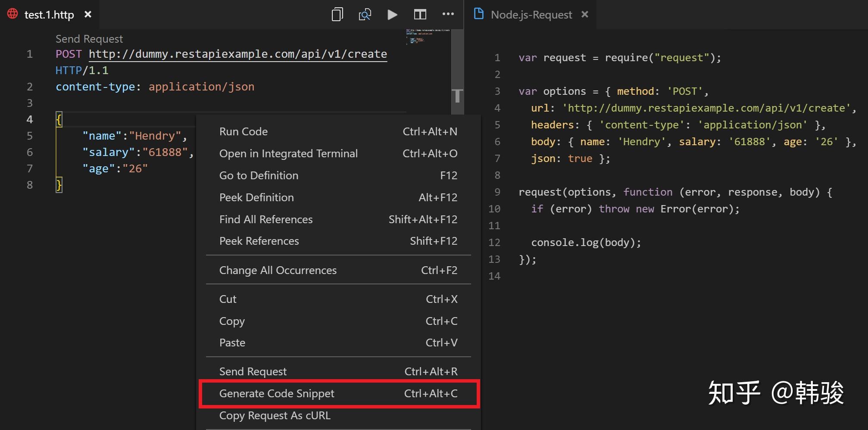Viewport: 868px width, 430px height.
Task: Choose Generate Code Snippet from the menu
Action: pos(276,393)
